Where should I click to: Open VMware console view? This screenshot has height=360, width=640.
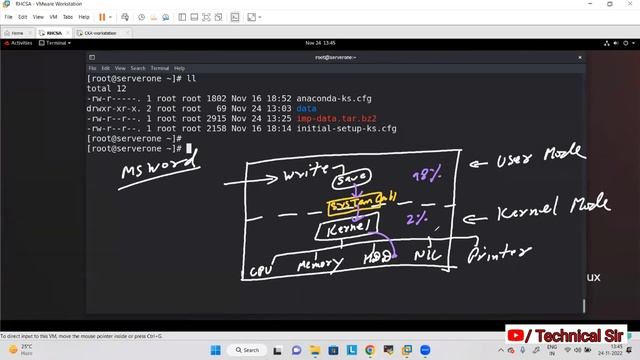[235, 17]
